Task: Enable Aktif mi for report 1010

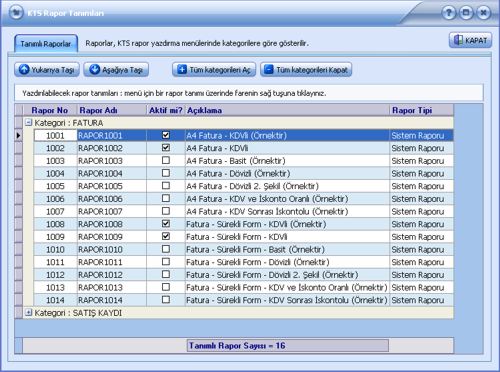Action: pyautogui.click(x=166, y=249)
